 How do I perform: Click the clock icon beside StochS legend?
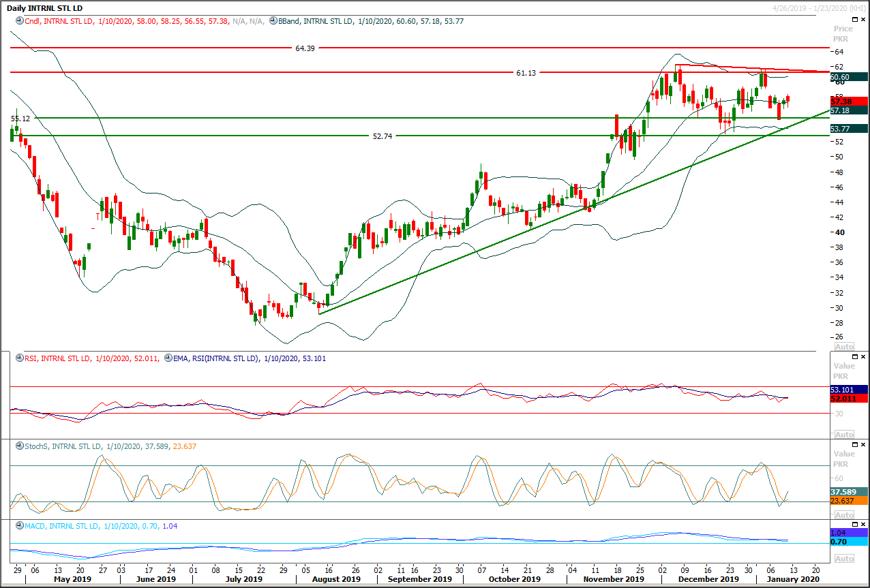19,446
